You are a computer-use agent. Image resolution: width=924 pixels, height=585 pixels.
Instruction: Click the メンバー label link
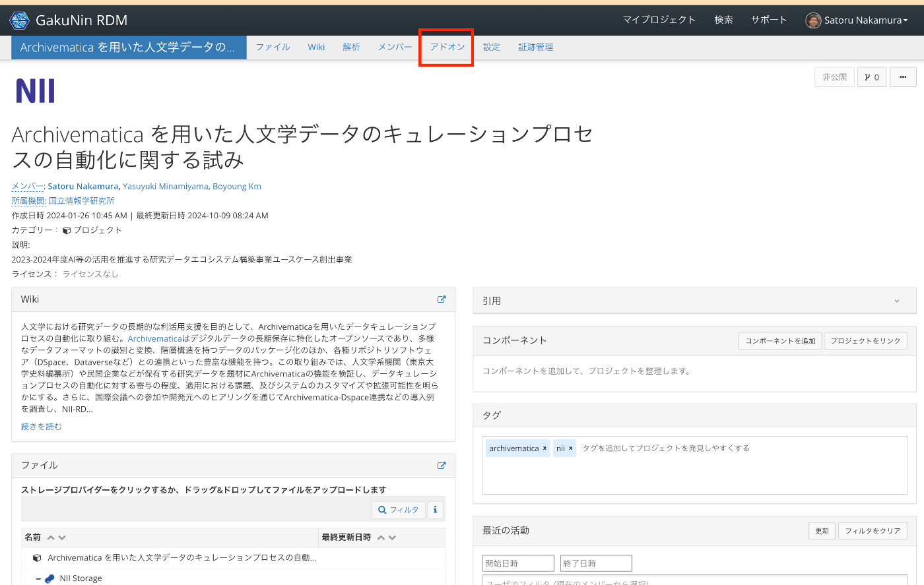(27, 187)
